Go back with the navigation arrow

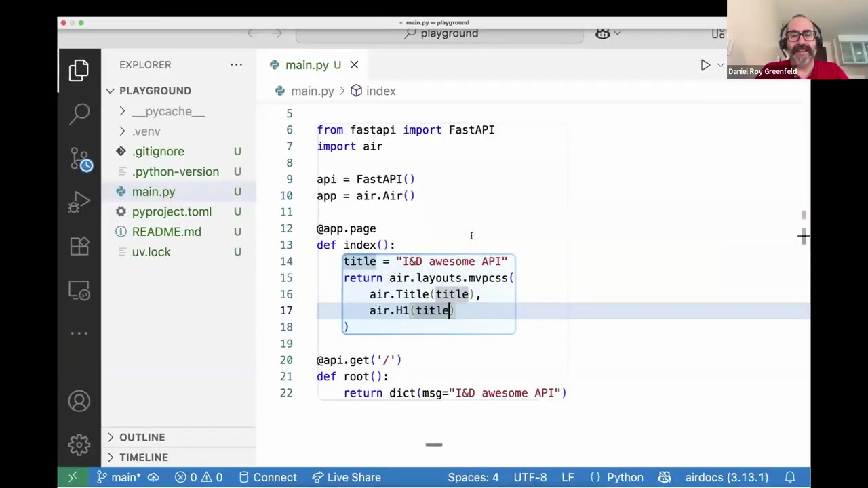point(253,33)
